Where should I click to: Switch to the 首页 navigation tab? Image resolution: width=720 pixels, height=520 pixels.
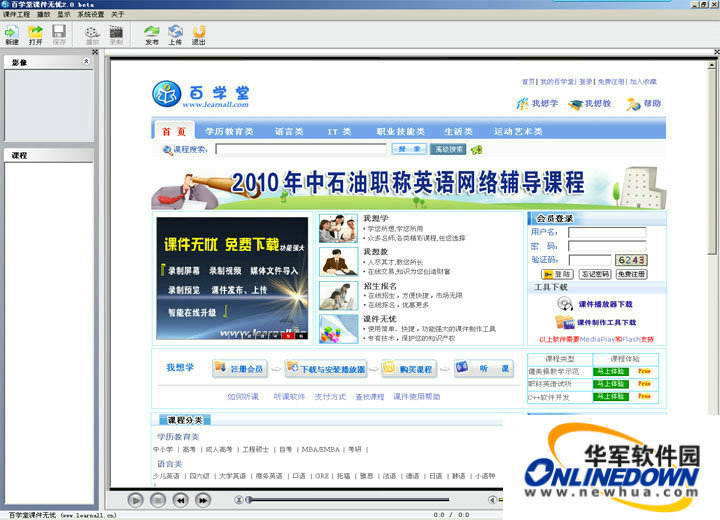[174, 131]
